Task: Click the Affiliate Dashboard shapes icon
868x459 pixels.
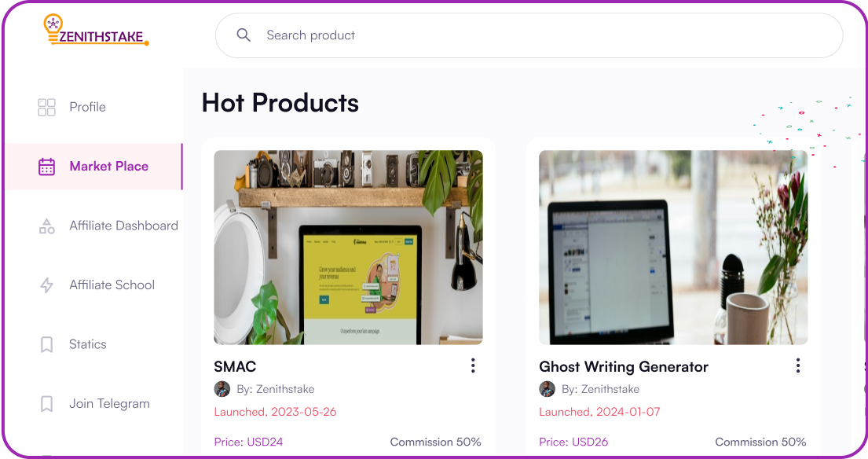Action: pos(46,226)
